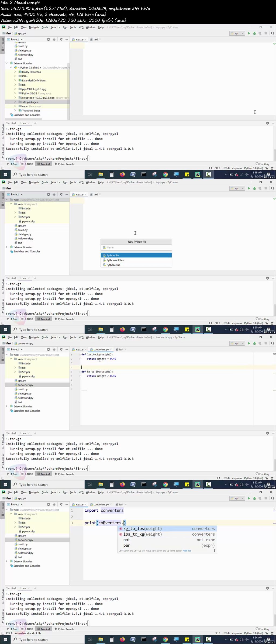Toggle Terminal tool button in 11:22 AM frame

(44, 474)
